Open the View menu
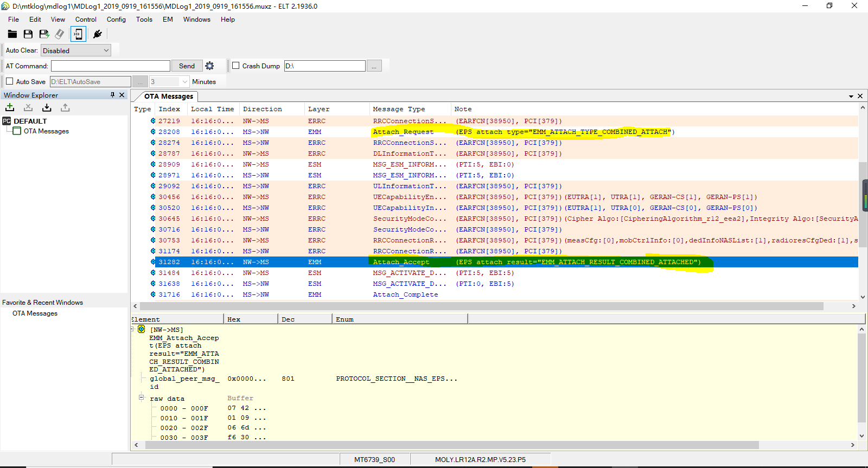Viewport: 868px width, 468px height. click(58, 20)
